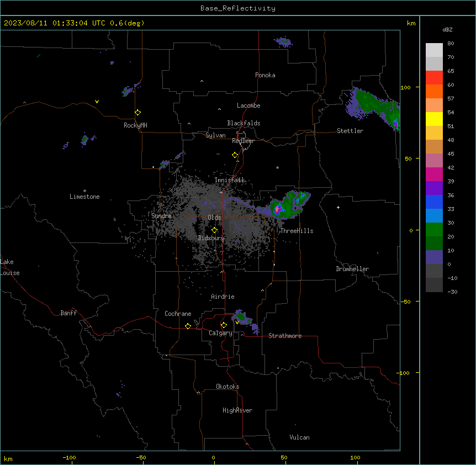
Task: Click the storm cell east of Calgary
Action: tap(245, 321)
